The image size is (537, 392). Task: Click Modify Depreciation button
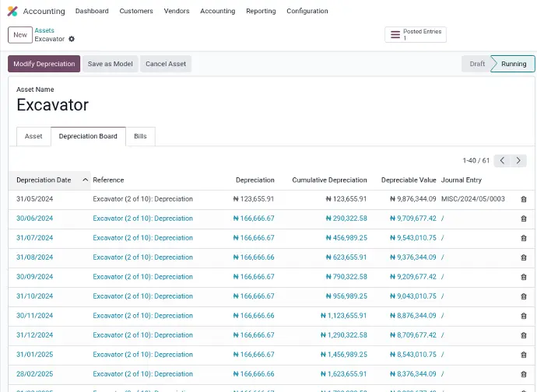pyautogui.click(x=44, y=64)
